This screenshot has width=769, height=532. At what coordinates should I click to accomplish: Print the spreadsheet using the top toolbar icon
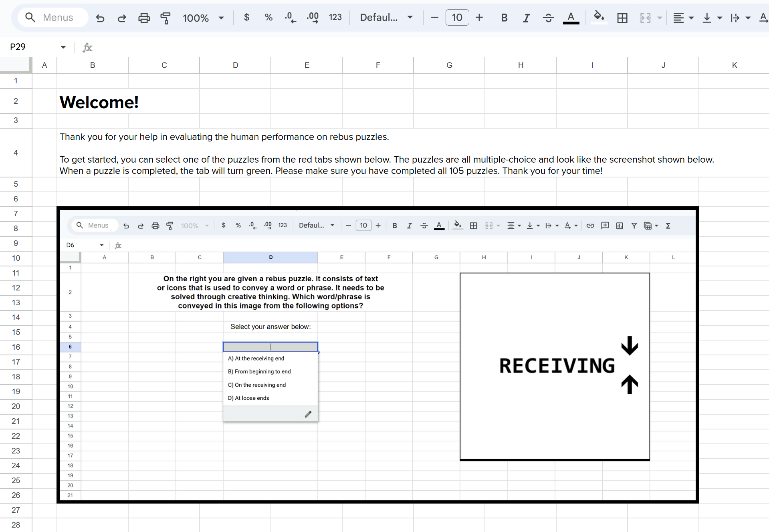[144, 18]
